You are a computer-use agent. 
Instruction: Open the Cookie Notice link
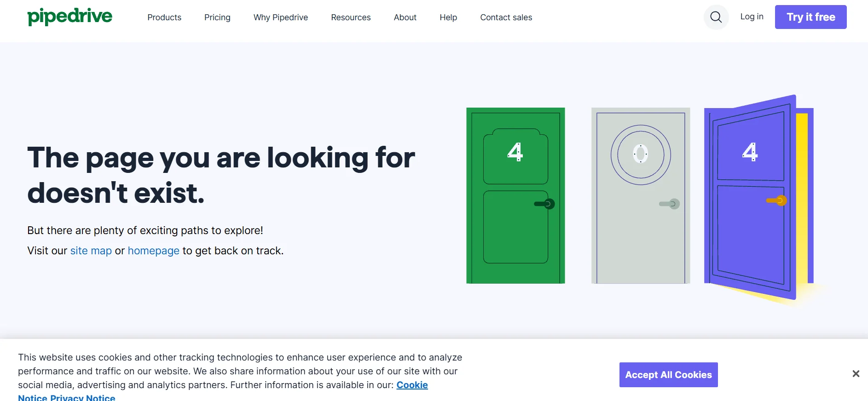pos(412,385)
